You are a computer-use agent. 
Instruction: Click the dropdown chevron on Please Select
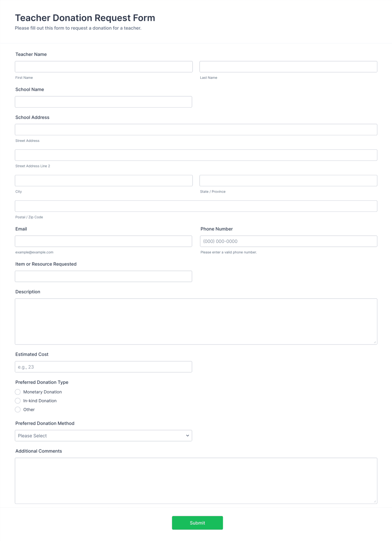coord(187,435)
